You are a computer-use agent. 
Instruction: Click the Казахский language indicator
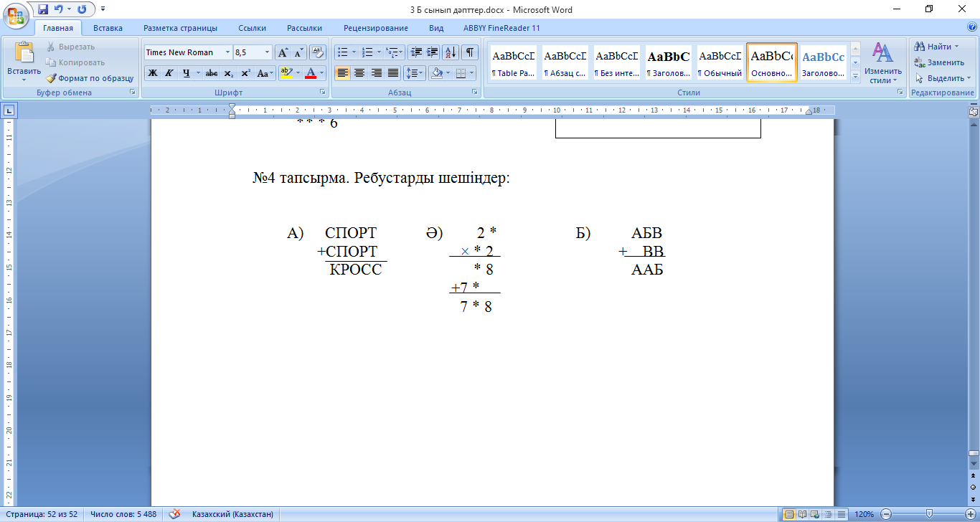(x=232, y=514)
